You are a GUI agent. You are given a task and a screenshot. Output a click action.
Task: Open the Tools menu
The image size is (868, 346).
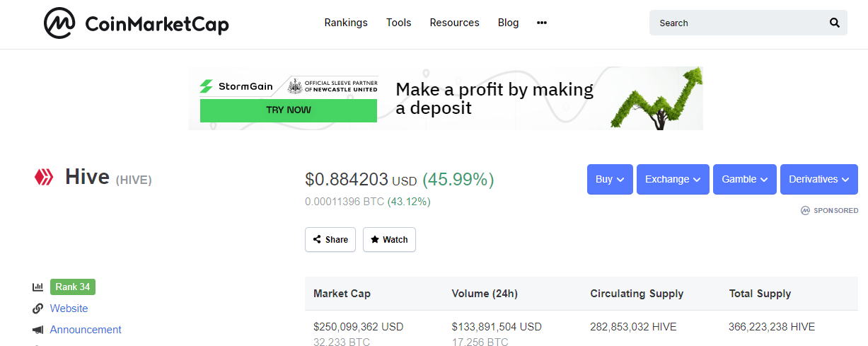[398, 23]
